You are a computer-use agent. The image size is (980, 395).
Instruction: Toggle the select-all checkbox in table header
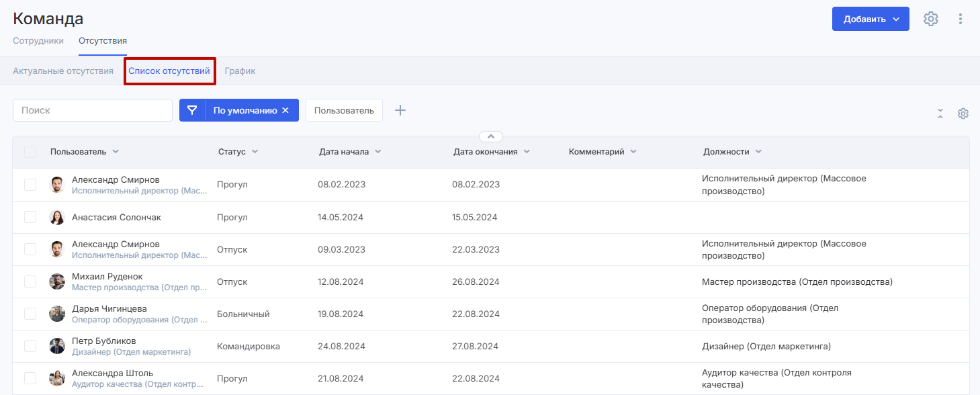tap(30, 152)
